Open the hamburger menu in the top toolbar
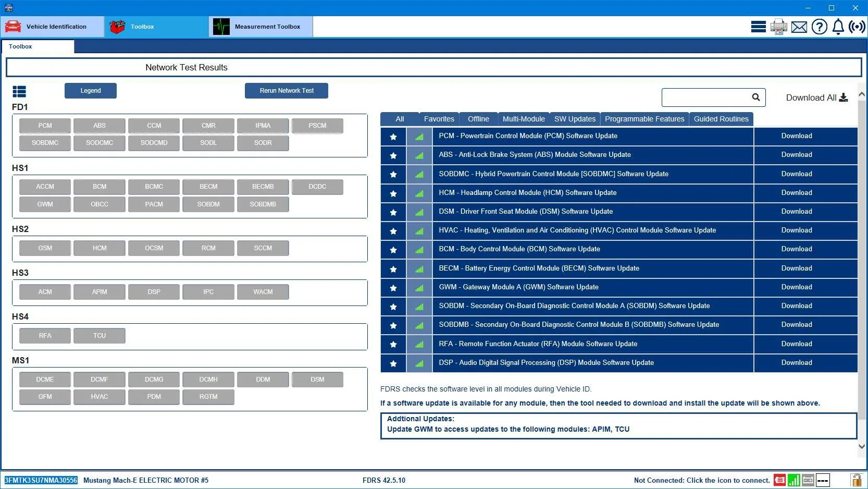This screenshot has width=868, height=489. tap(758, 27)
